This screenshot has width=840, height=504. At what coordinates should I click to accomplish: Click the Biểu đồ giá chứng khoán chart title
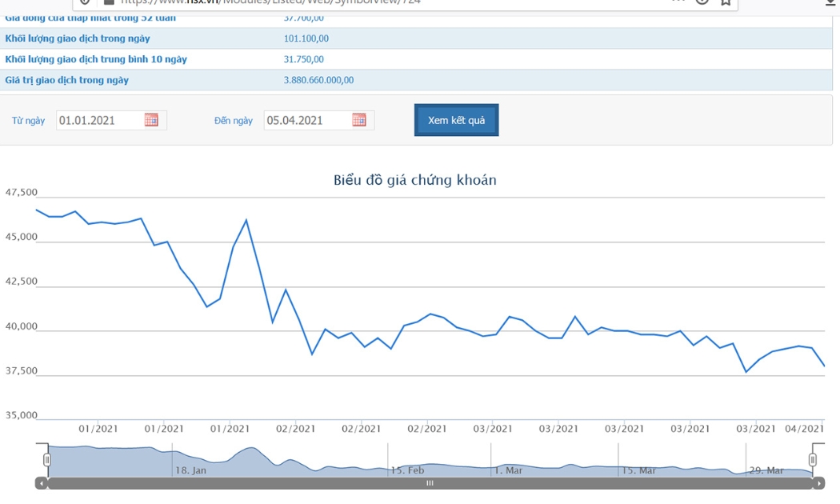click(x=415, y=180)
